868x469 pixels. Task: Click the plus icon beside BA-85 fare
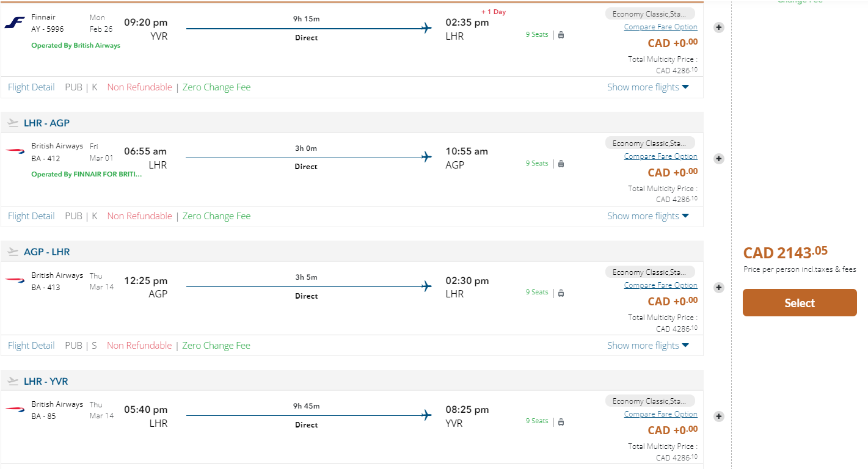coord(719,416)
